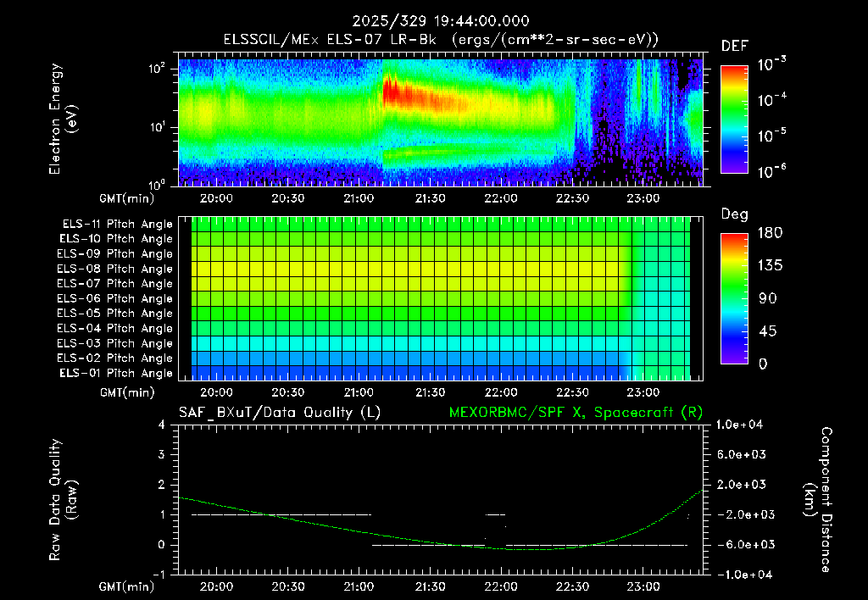Click the 45 value on Deg scale

[x=768, y=331]
